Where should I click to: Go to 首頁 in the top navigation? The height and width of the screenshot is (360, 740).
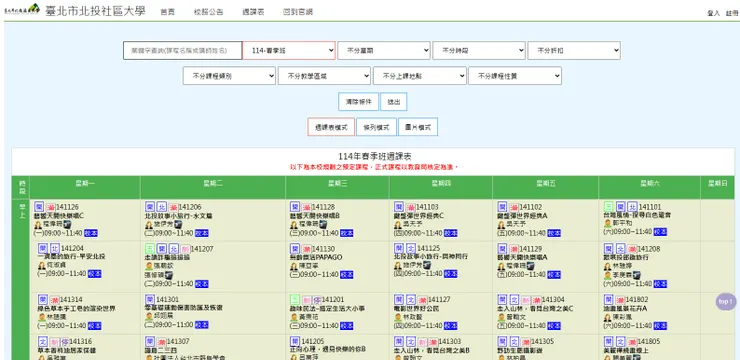tap(167, 12)
